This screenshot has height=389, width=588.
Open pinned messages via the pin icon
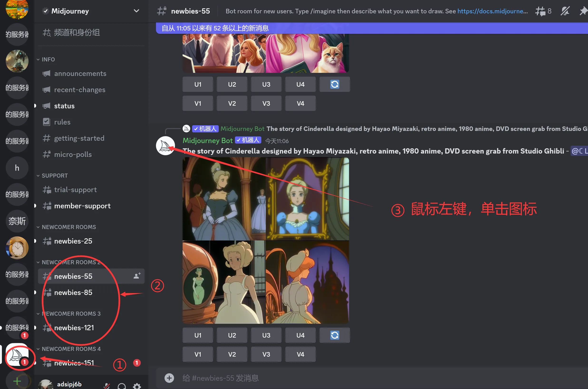point(583,11)
